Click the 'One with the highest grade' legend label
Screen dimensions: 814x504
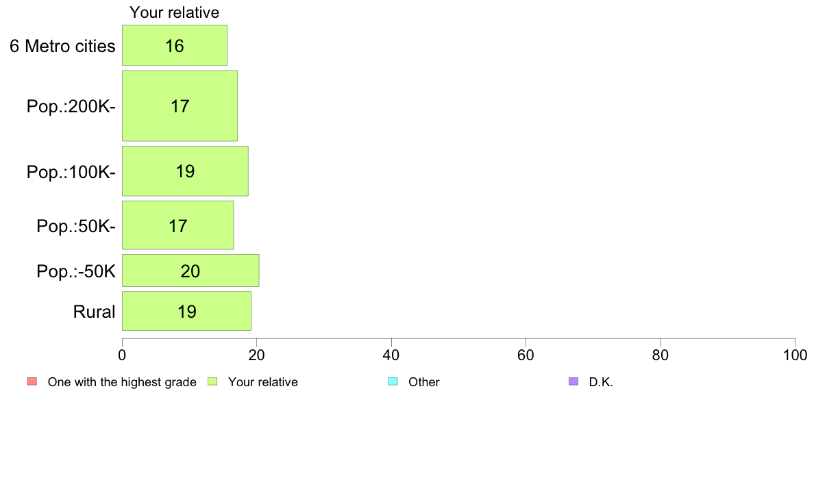122,382
